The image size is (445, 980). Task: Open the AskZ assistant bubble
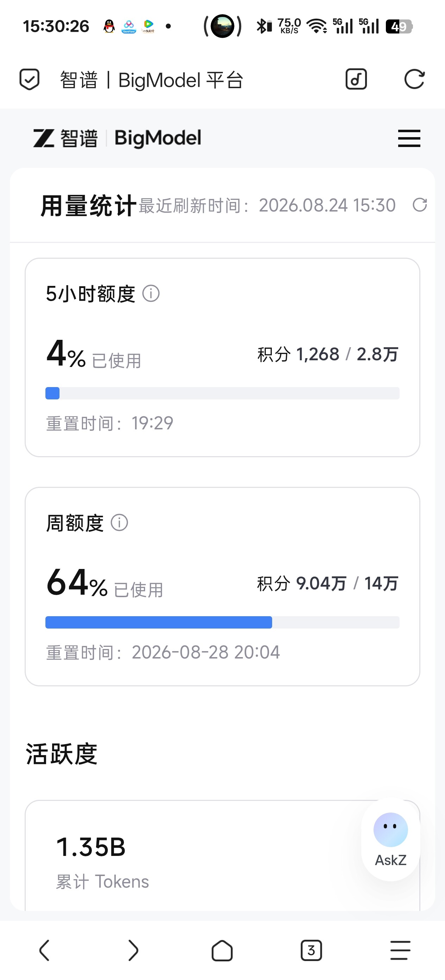391,840
